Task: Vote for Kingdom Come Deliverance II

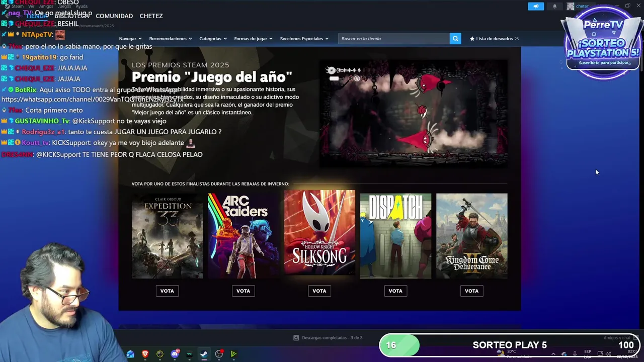Action: (x=471, y=291)
